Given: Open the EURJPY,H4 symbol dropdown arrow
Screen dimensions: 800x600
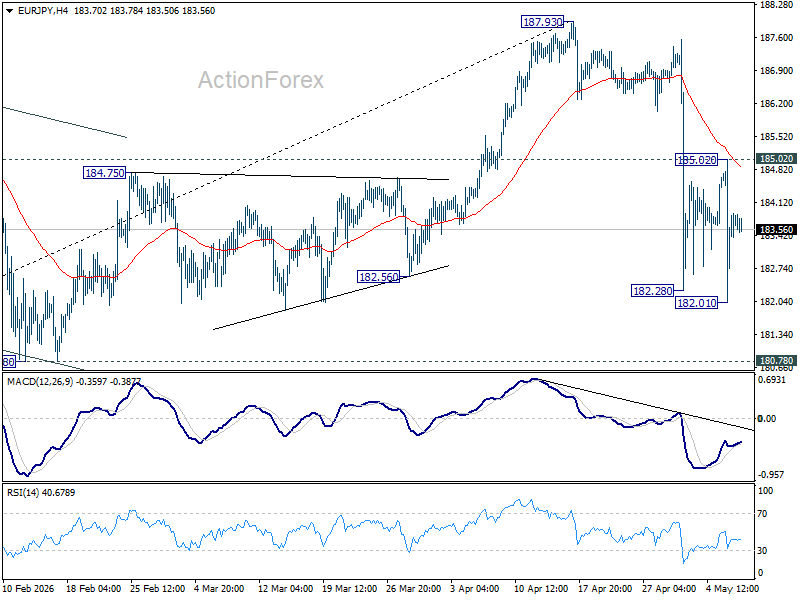Looking at the screenshot, I should [9, 11].
